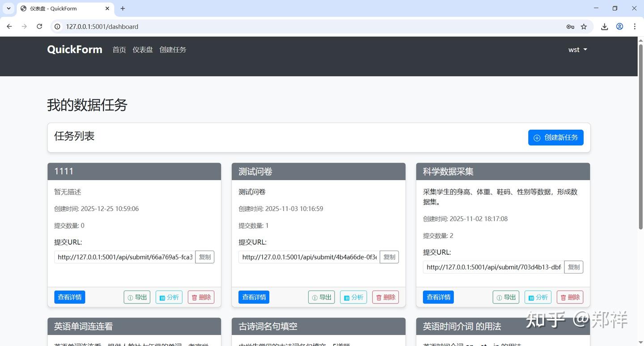Go to 首页 in navigation
The height and width of the screenshot is (346, 644).
[119, 50]
